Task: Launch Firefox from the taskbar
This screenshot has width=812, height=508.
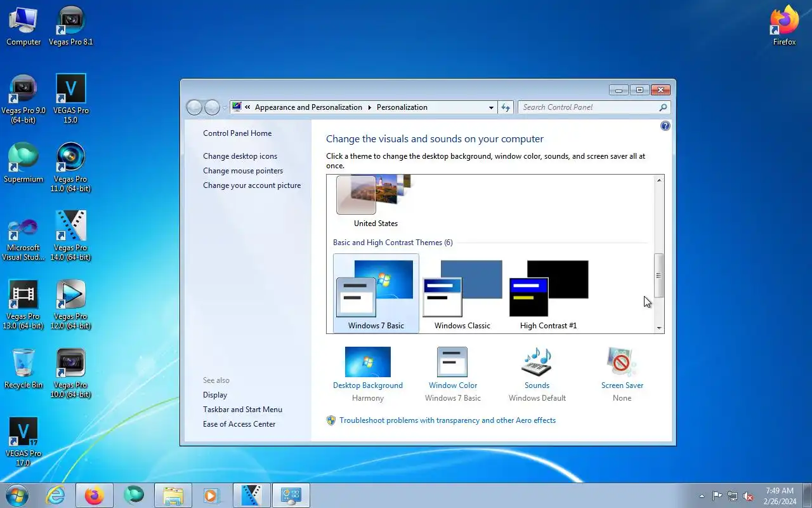Action: (95, 495)
